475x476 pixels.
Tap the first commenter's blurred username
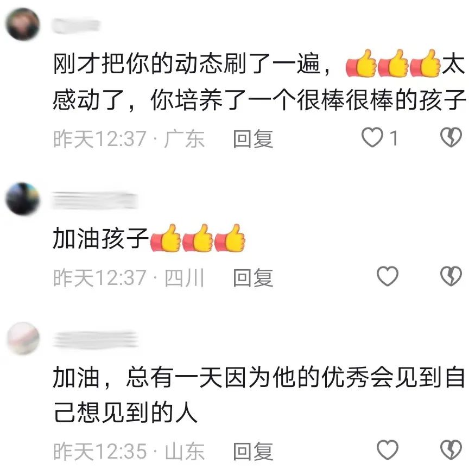76,26
